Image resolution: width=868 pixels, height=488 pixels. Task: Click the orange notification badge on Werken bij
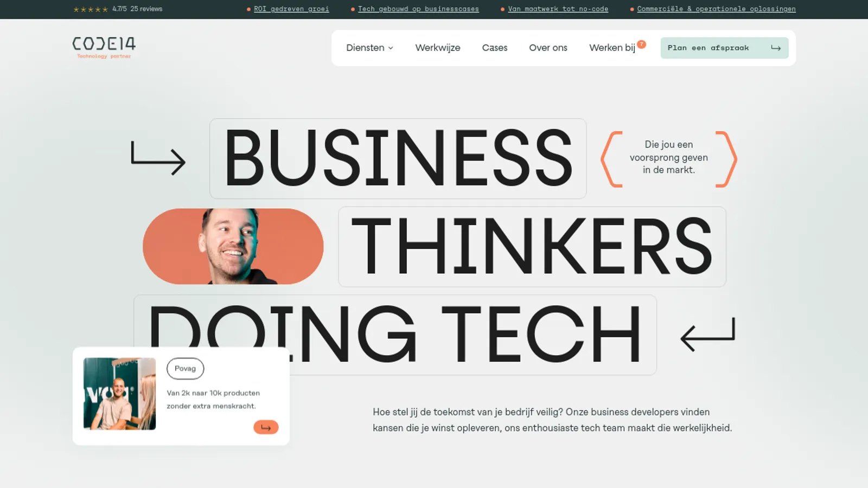641,44
